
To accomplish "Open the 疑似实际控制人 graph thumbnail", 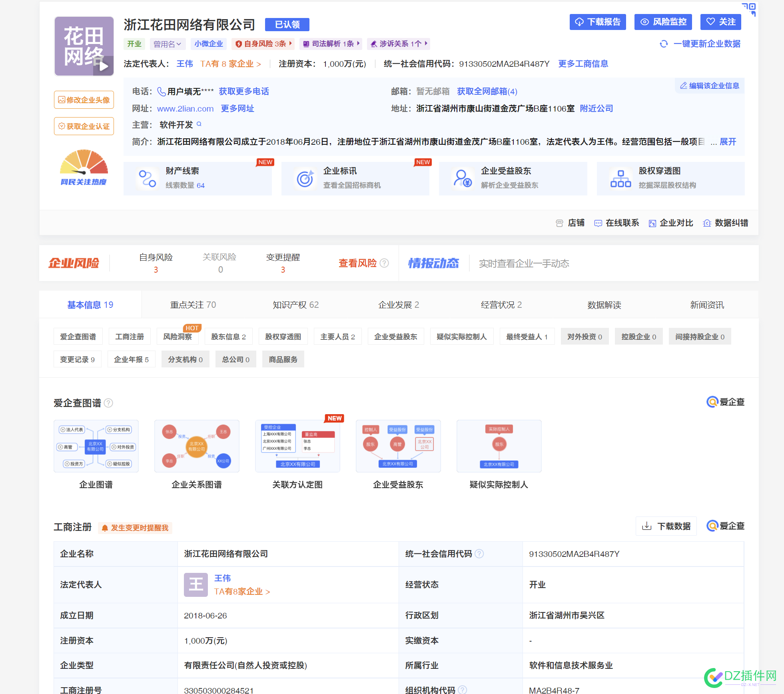I will coord(499,446).
